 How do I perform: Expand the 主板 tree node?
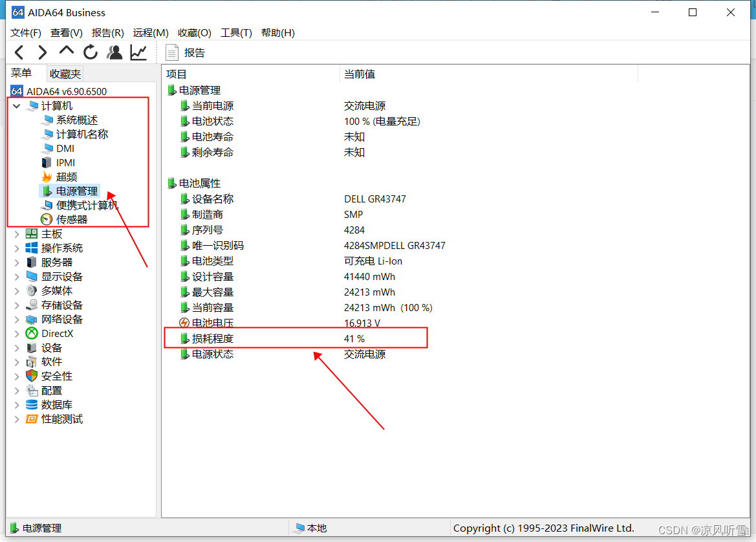(17, 234)
